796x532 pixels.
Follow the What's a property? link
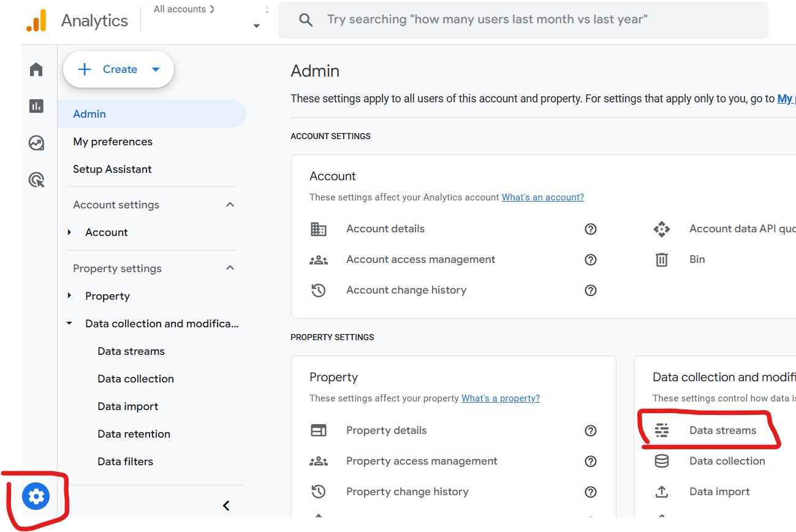(501, 398)
